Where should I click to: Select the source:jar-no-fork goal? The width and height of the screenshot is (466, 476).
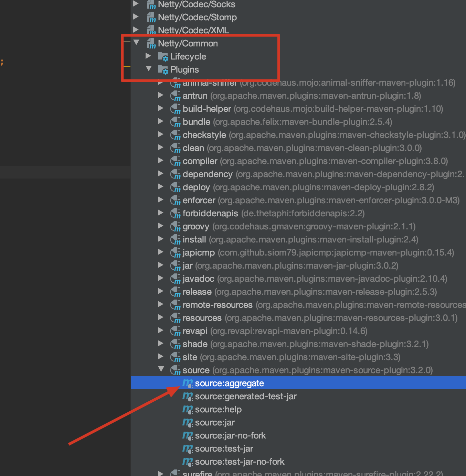pos(230,435)
